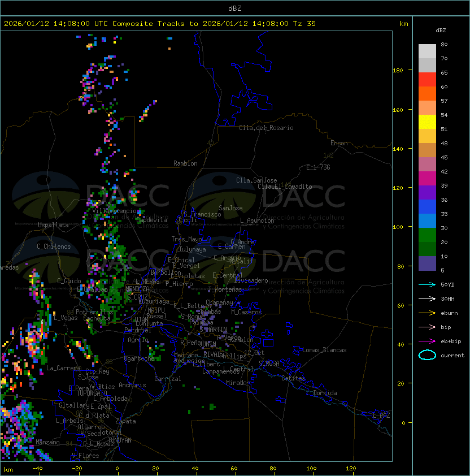
Task: Pick the bright yellow swatch in dBZ scale
Action: point(427,122)
